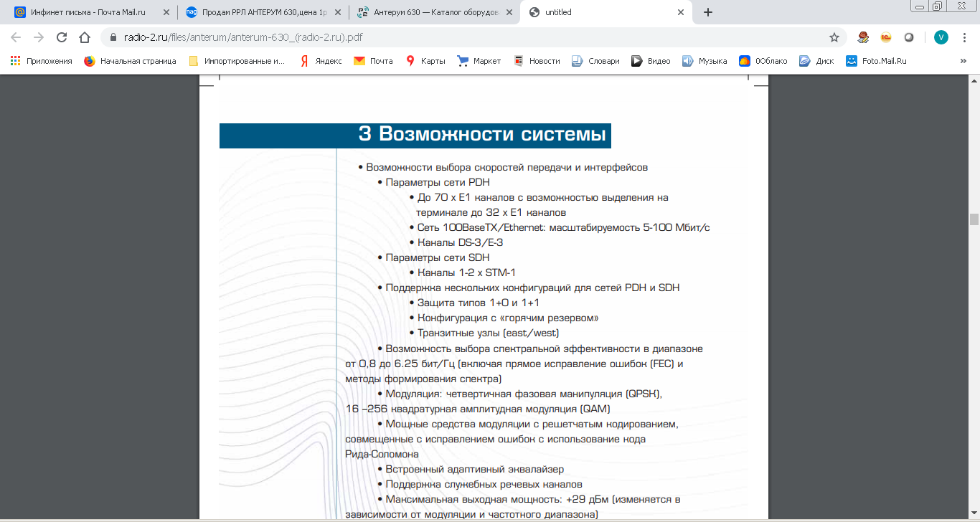980x522 pixels.
Task: Minimize the Chrome browser window
Action: coord(919,5)
